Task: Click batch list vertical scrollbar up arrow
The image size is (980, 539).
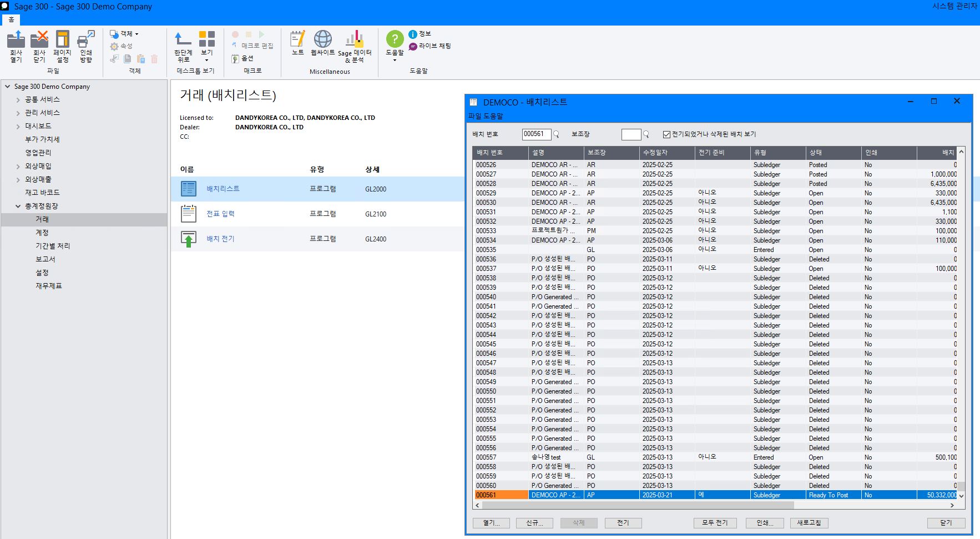Action: pyautogui.click(x=962, y=152)
